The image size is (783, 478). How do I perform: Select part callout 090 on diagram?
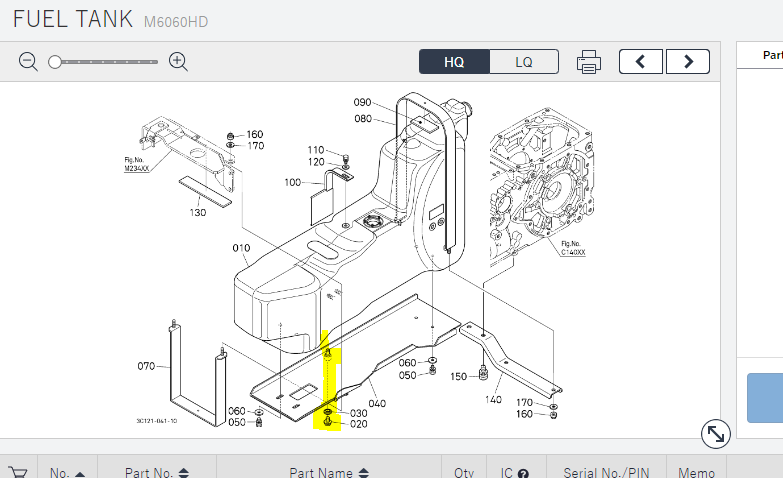(363, 102)
